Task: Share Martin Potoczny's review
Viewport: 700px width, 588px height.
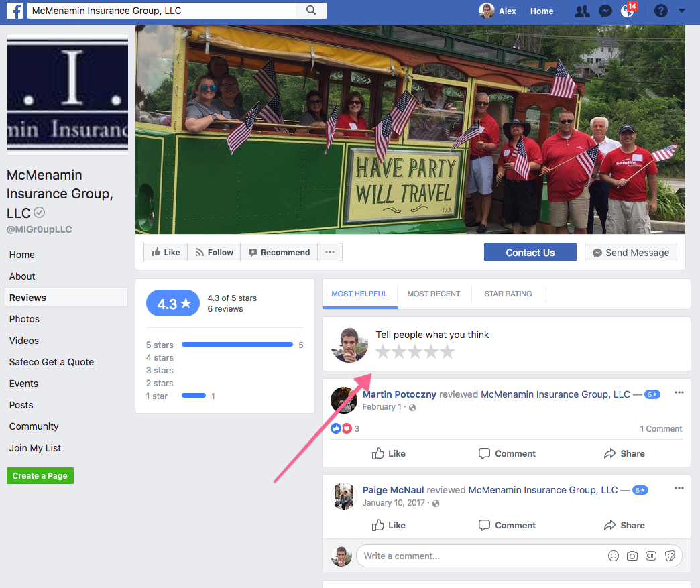Action: coord(624,454)
